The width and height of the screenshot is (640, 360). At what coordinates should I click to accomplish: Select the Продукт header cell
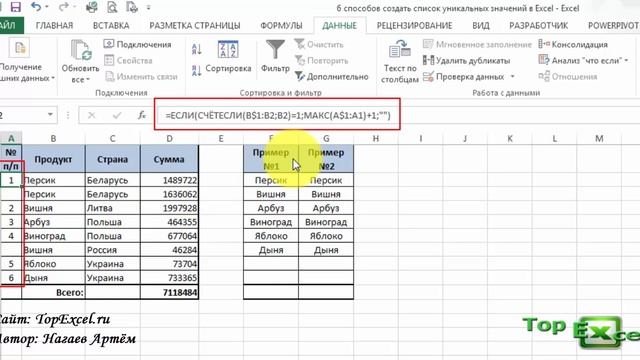tap(53, 159)
